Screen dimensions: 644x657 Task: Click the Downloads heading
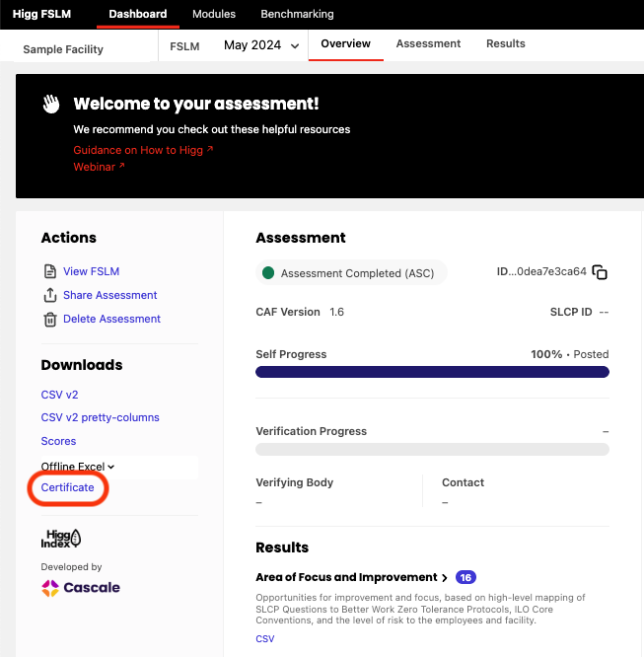(x=82, y=365)
